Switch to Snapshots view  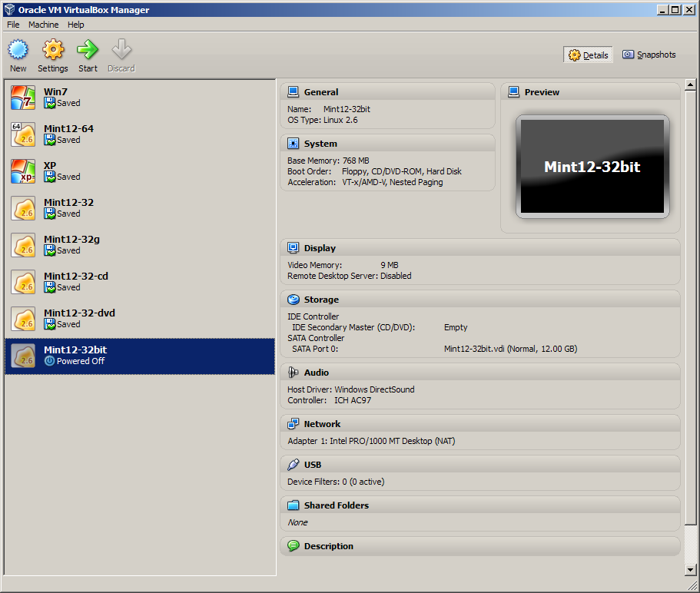[649, 55]
